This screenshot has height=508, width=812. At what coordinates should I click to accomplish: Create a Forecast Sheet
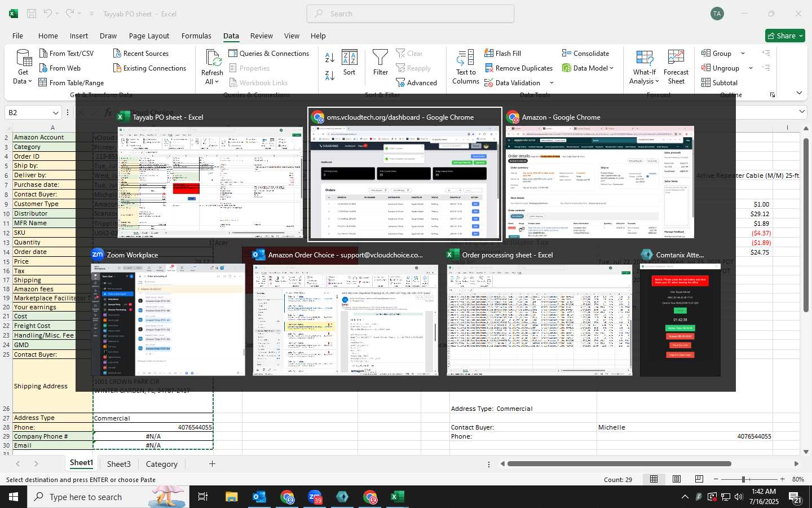pyautogui.click(x=676, y=67)
